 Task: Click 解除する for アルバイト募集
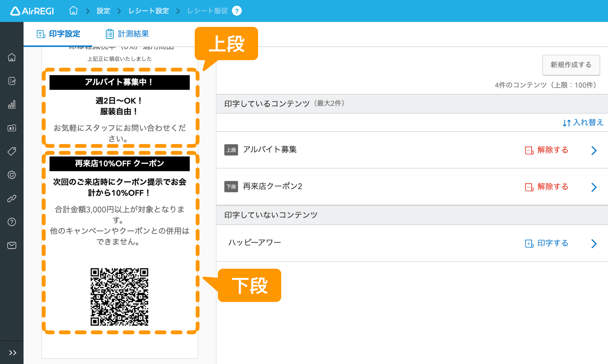pos(547,150)
